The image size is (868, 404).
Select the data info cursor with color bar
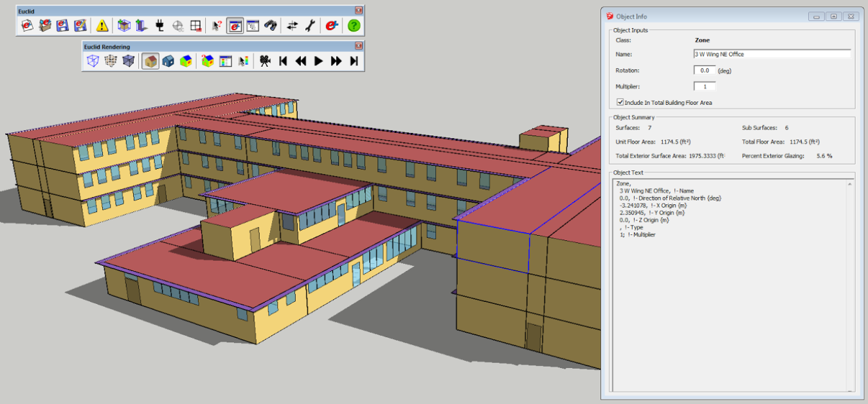[243, 61]
